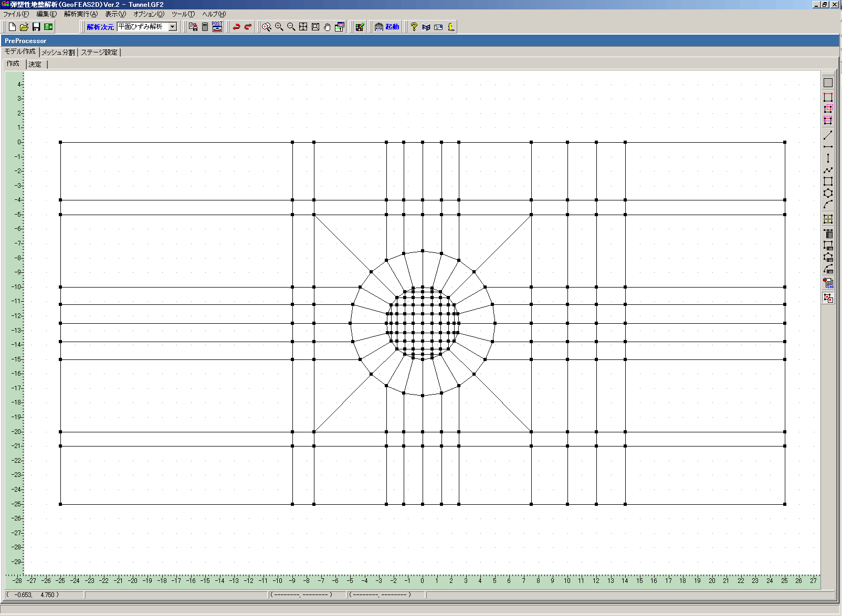Click the 起動 launch button
842x616 pixels.
click(387, 27)
